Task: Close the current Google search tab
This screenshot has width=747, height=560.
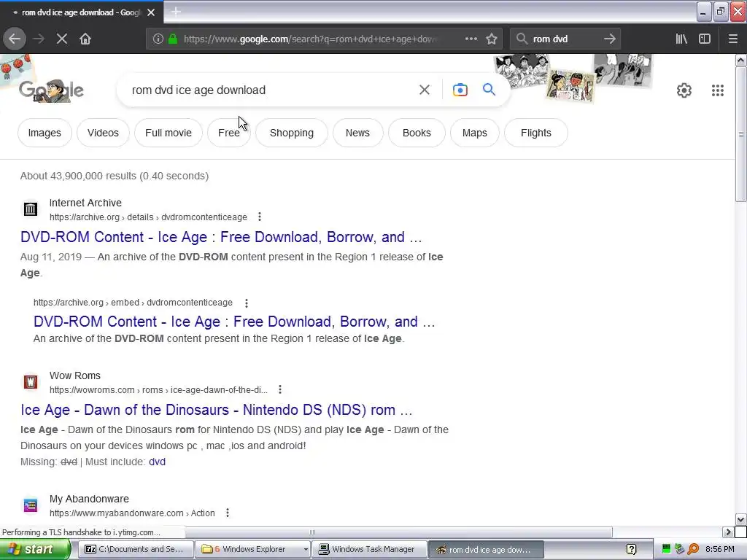Action: pos(151,12)
